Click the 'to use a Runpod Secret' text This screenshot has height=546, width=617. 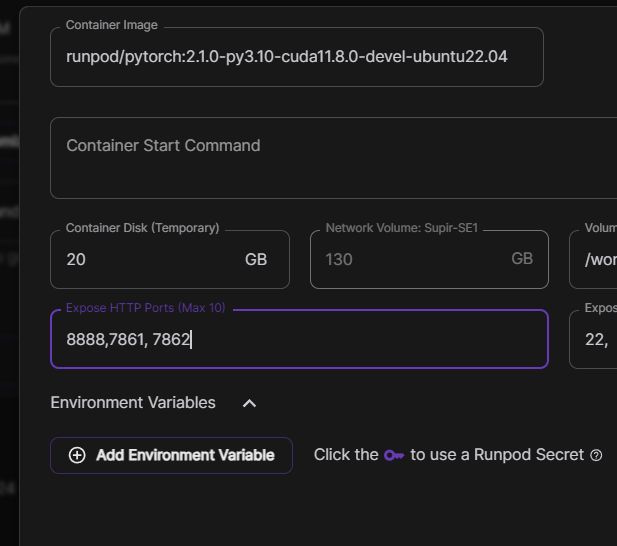tap(496, 455)
